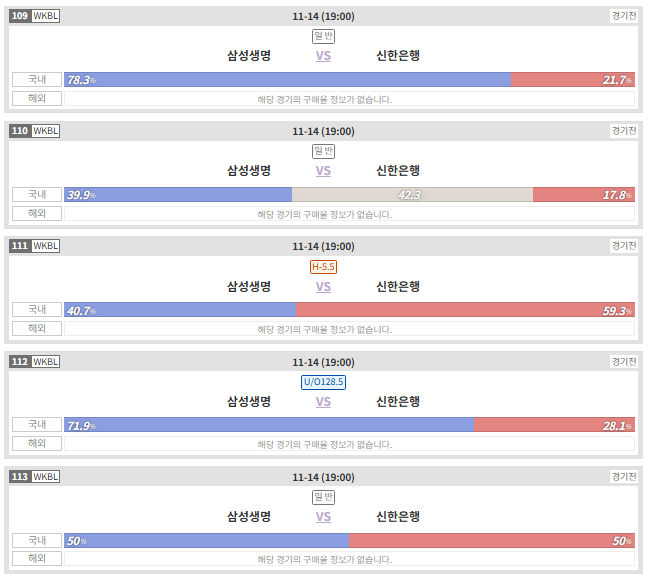The width and height of the screenshot is (650, 586).
Task: Click the 신한은행 team name in match 113
Action: (x=398, y=516)
